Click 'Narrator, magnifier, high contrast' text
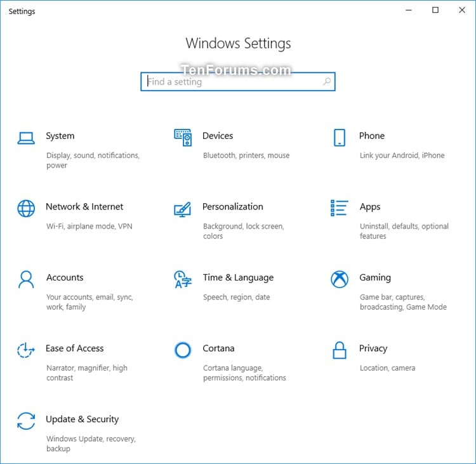The image size is (476, 464). tap(87, 373)
